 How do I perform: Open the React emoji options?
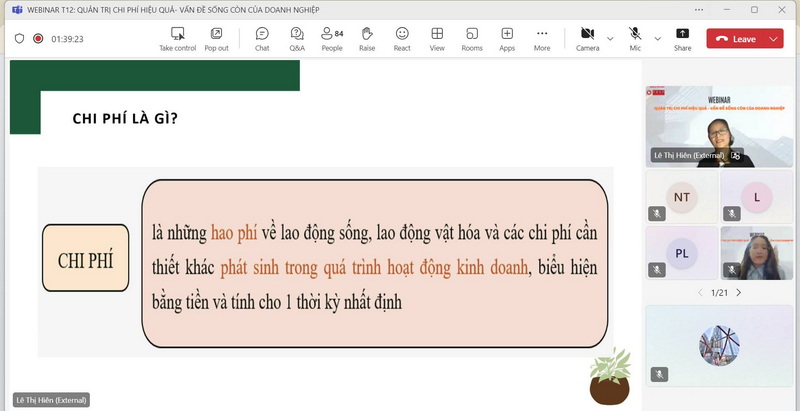tap(402, 38)
